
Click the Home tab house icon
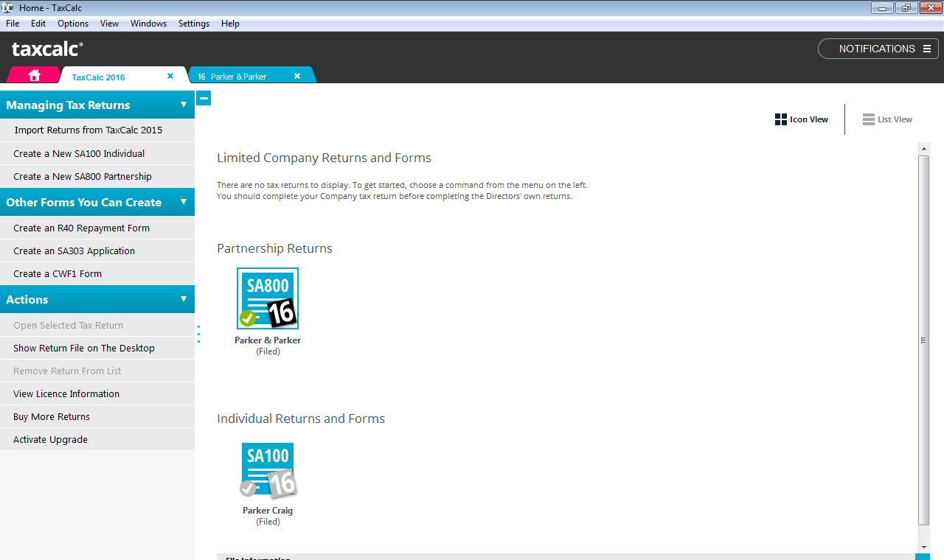(34, 76)
